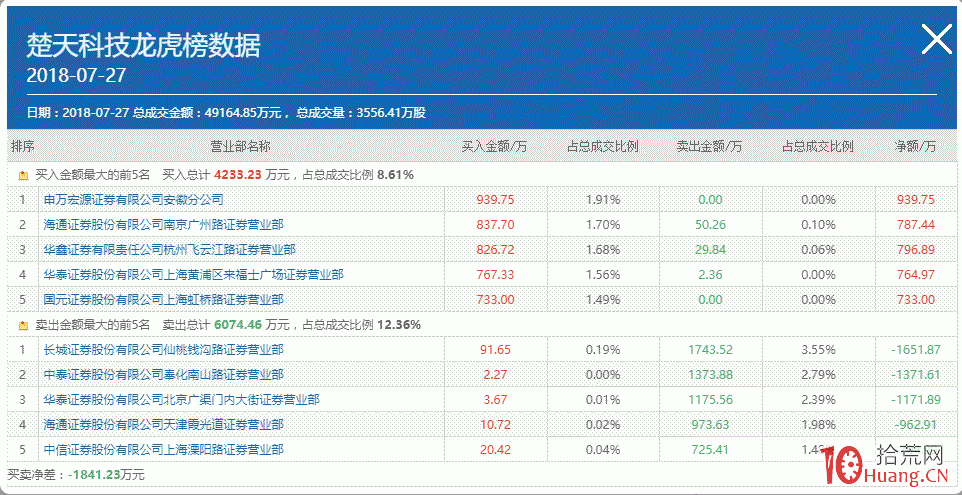Viewport: 962px width, 495px height.
Task: Select the buy amount 826.72 cell
Action: point(496,250)
